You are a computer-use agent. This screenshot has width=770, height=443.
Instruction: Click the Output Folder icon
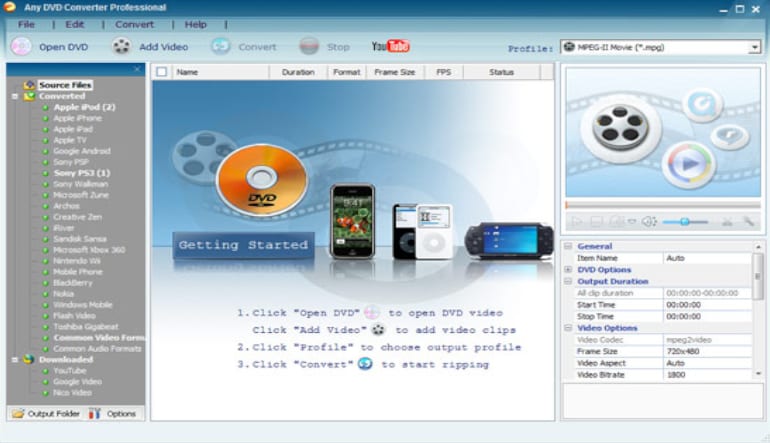pyautogui.click(x=18, y=414)
